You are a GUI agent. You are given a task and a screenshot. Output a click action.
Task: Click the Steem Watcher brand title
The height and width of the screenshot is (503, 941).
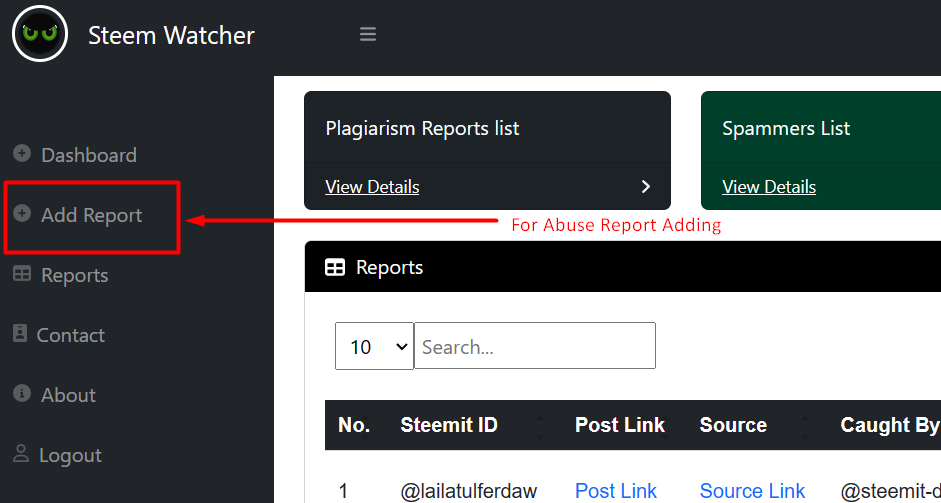171,35
